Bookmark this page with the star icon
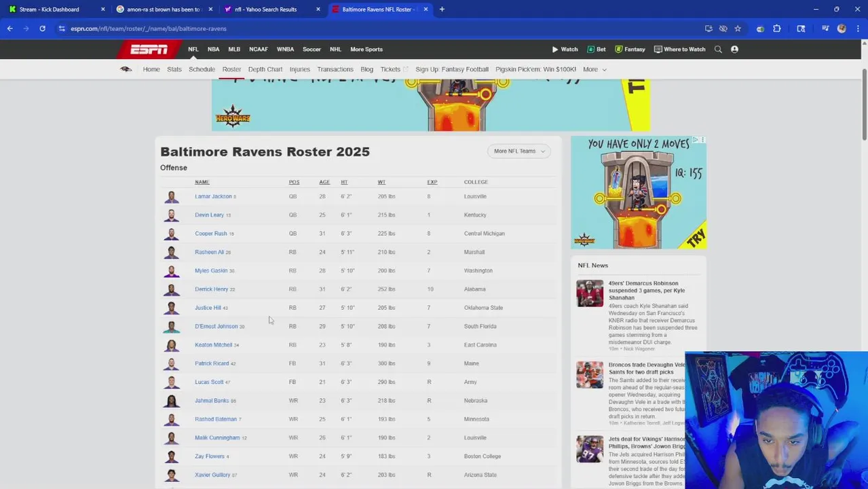The image size is (868, 489). tap(738, 29)
